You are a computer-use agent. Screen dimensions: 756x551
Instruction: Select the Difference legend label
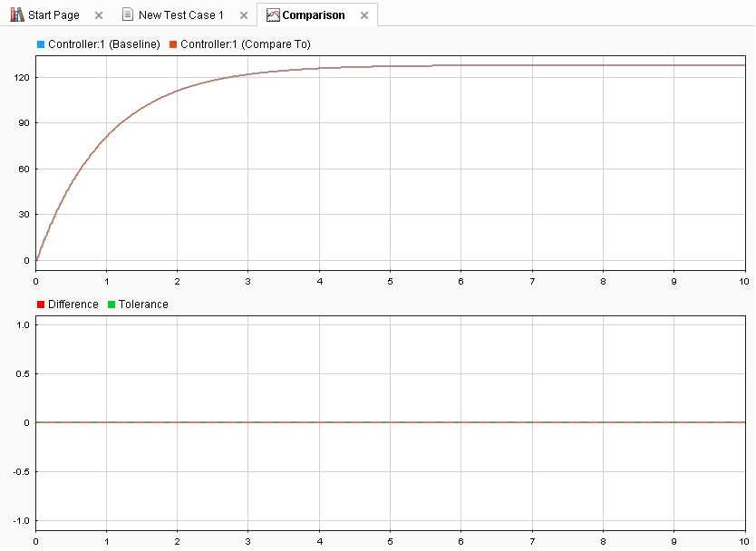[73, 304]
